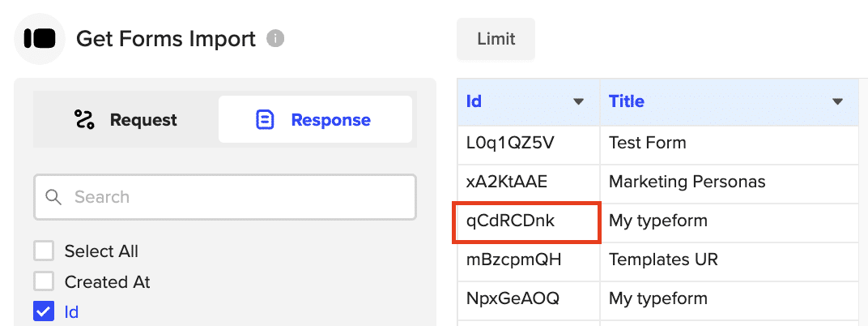Focus the Search input field
This screenshot has height=326, width=868.
tap(235, 197)
